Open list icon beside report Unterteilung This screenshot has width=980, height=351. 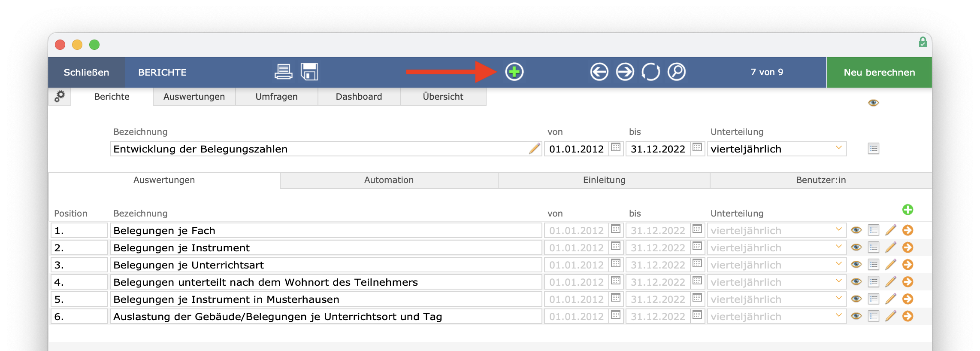click(874, 149)
